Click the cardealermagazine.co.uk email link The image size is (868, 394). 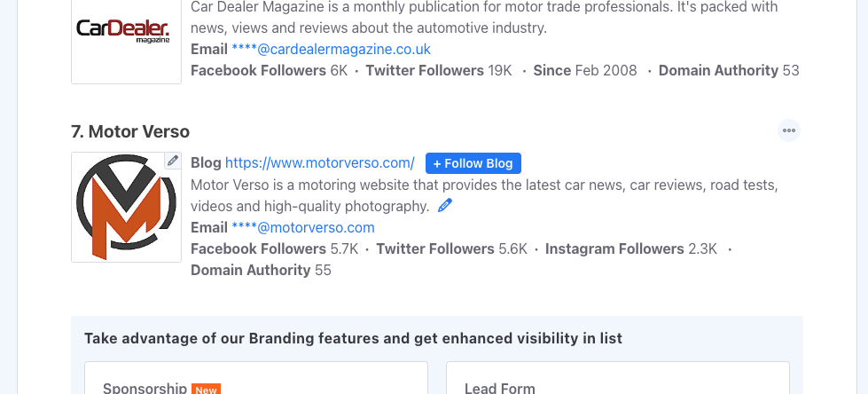coord(331,50)
